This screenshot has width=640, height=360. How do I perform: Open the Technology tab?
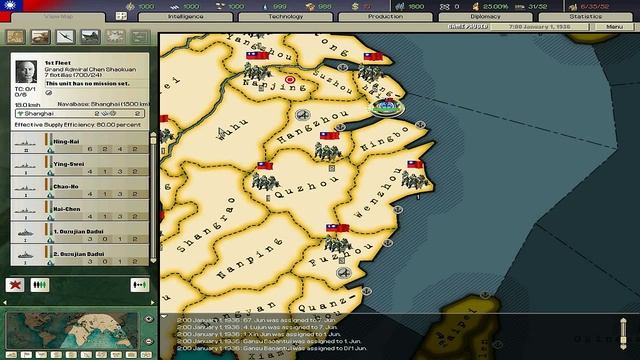pyautogui.click(x=285, y=17)
